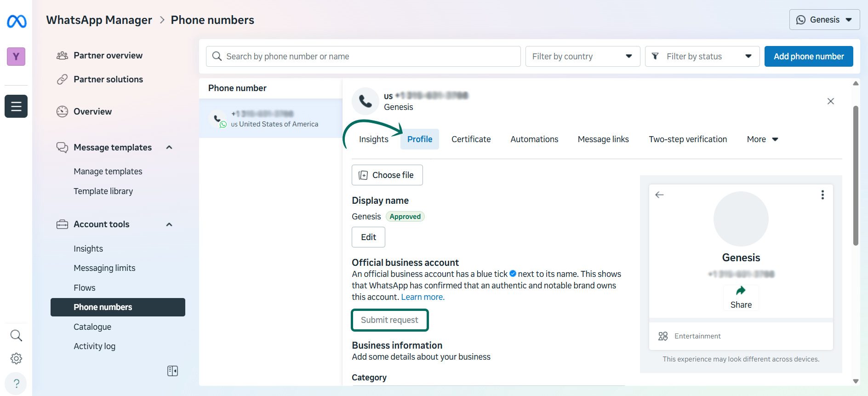Click the back arrow in profile preview
The height and width of the screenshot is (396, 868).
[659, 195]
